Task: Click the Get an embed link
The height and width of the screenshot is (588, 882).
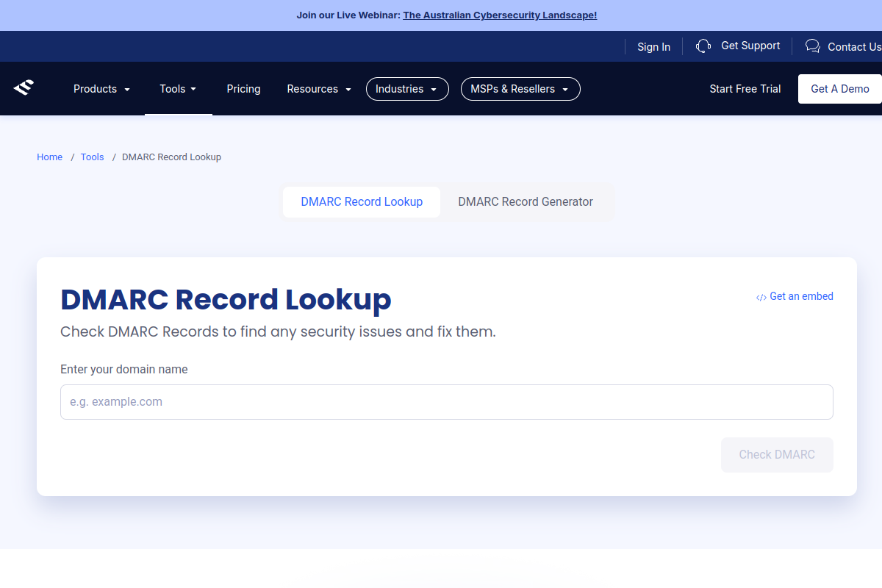Action: pos(801,296)
